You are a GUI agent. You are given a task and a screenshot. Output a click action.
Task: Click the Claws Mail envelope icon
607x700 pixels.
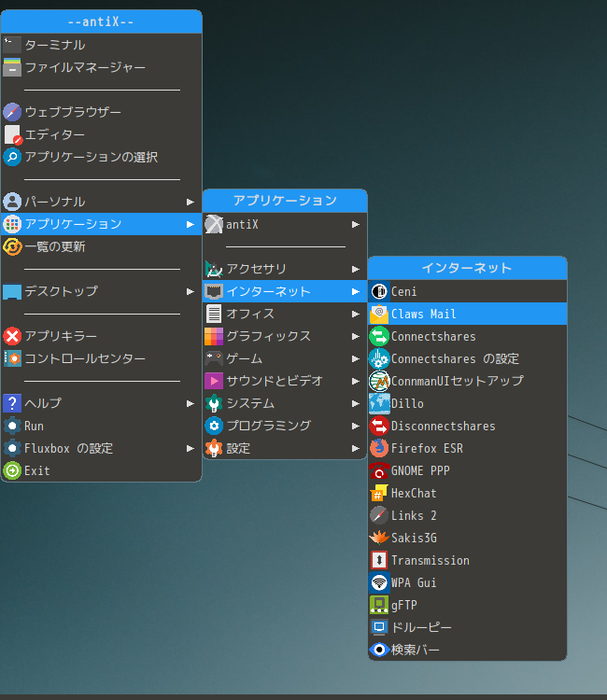(379, 314)
